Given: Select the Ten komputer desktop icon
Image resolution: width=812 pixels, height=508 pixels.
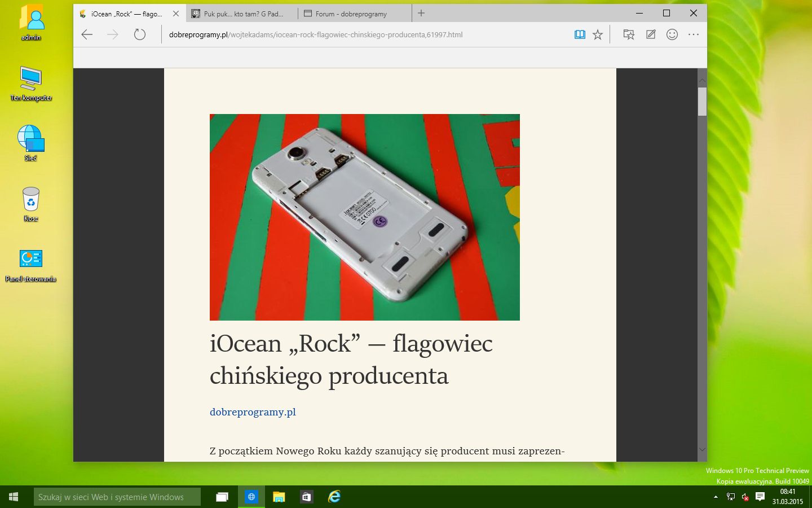Looking at the screenshot, I should point(31,83).
